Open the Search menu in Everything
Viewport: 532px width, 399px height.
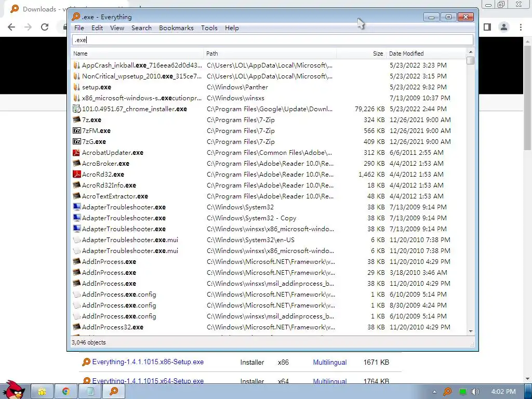141,28
